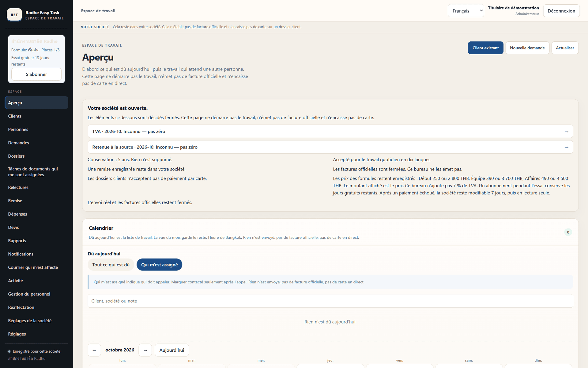
Task: Click the S'abonner button
Action: click(36, 74)
